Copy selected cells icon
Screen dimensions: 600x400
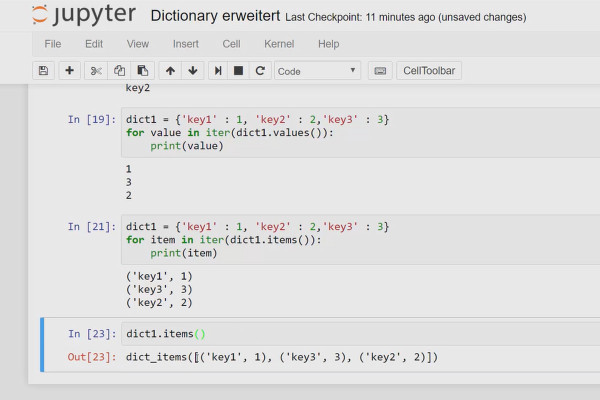[119, 71]
